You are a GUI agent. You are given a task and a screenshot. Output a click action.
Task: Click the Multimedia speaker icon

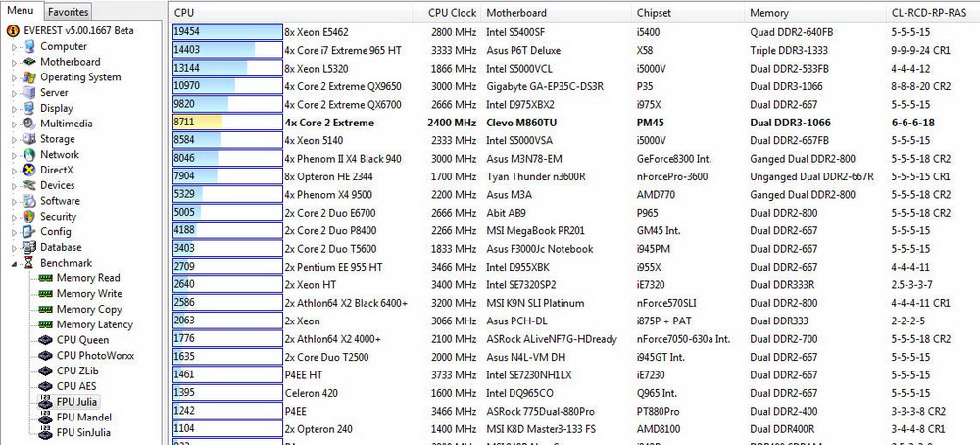pyautogui.click(x=28, y=124)
